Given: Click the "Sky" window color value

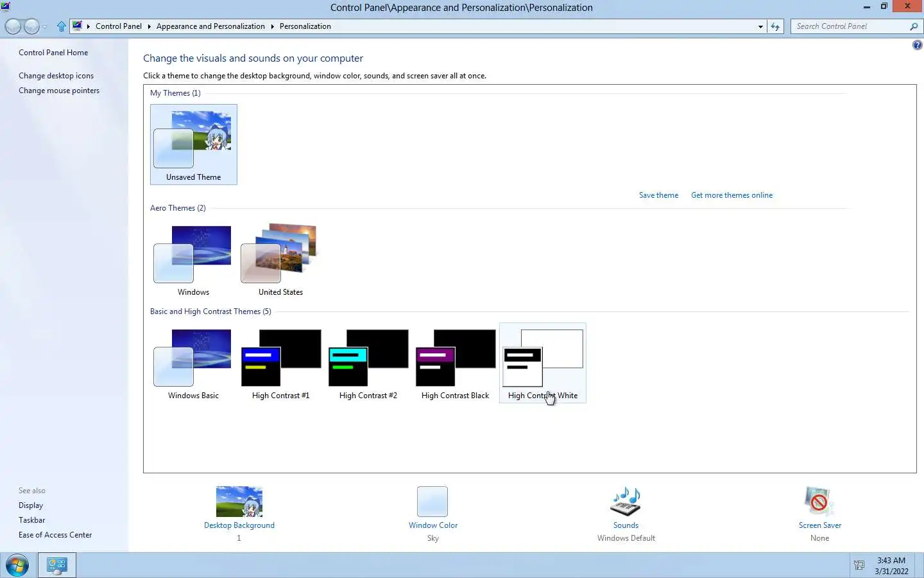Looking at the screenshot, I should (433, 538).
